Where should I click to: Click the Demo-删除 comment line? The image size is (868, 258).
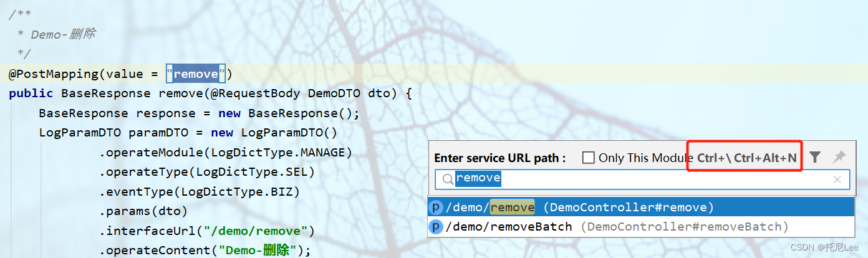click(x=56, y=34)
